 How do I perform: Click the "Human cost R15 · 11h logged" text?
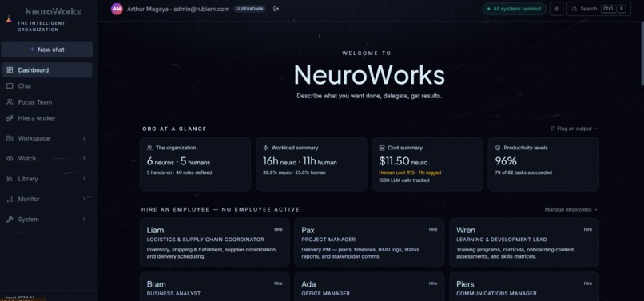pos(410,173)
